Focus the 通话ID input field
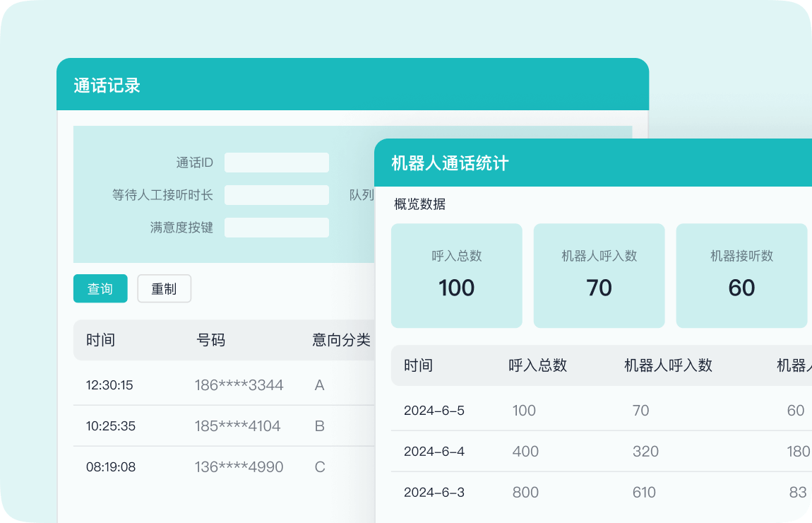812x523 pixels. coord(276,163)
